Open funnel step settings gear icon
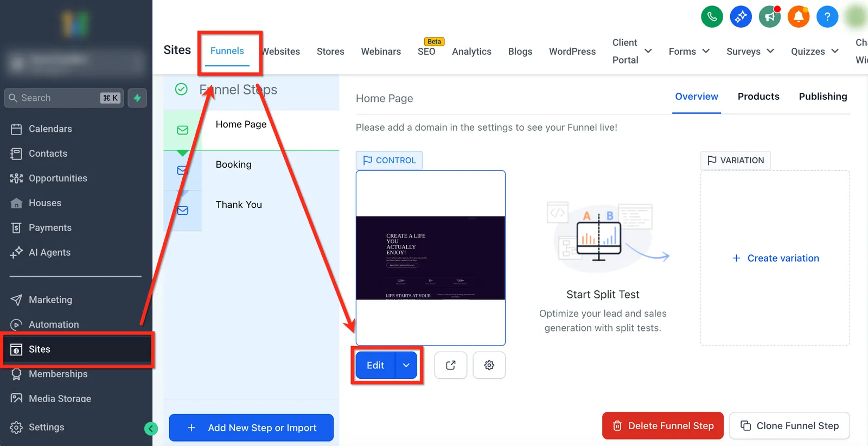This screenshot has width=868, height=446. [489, 365]
